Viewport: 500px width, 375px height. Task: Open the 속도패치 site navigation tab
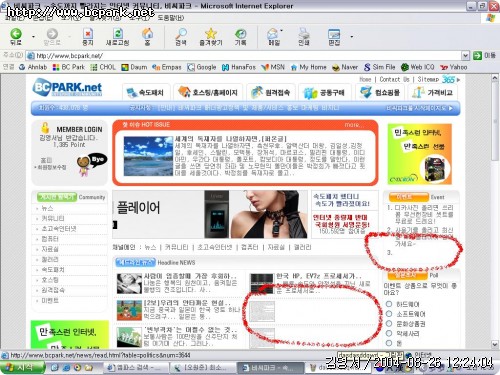click(146, 92)
